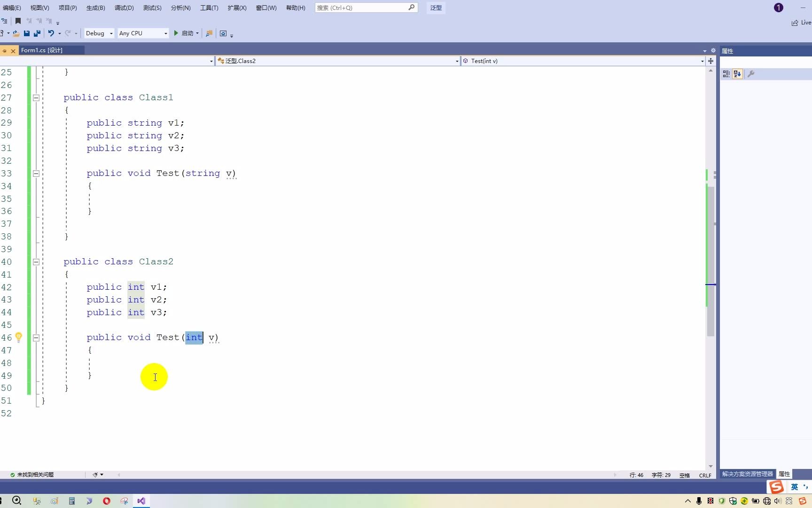Viewport: 812px width, 508px height.
Task: Click the Save All icon
Action: click(37, 33)
